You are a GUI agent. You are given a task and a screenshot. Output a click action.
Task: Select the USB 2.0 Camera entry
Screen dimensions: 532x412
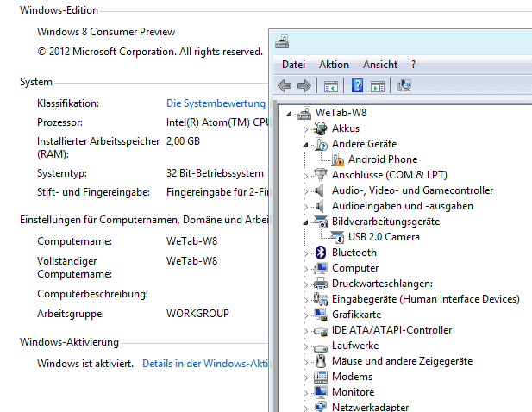pos(384,237)
